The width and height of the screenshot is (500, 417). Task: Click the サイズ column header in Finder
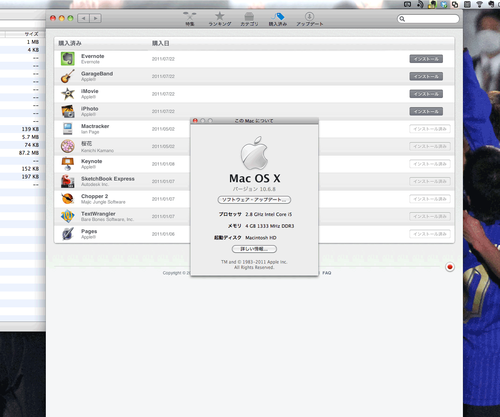coord(32,34)
